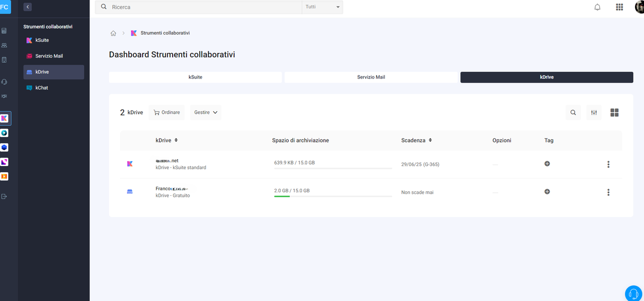Open the Gestire dropdown
Screen dimensions: 644x301
pos(206,112)
